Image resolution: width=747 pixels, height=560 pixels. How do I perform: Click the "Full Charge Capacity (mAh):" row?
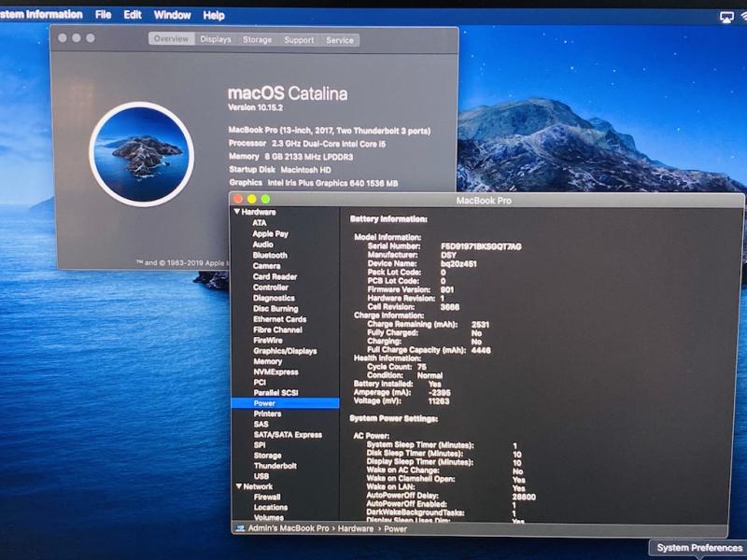[429, 350]
